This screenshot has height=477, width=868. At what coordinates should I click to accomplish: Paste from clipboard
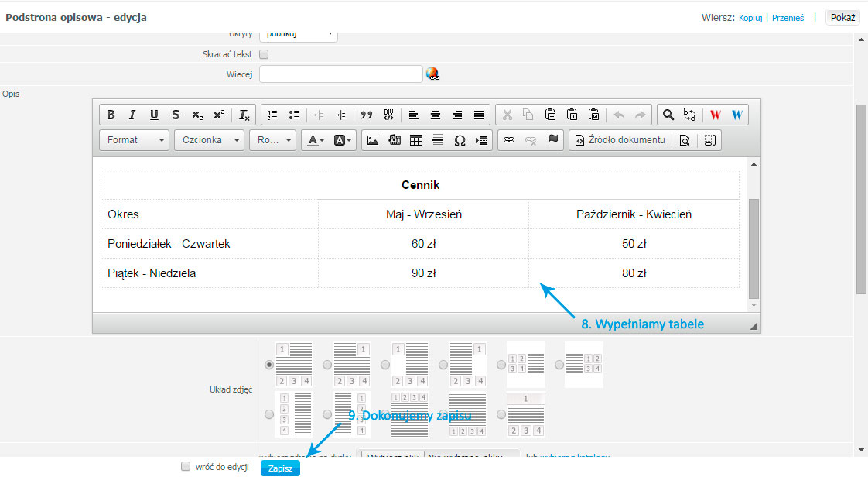(550, 115)
